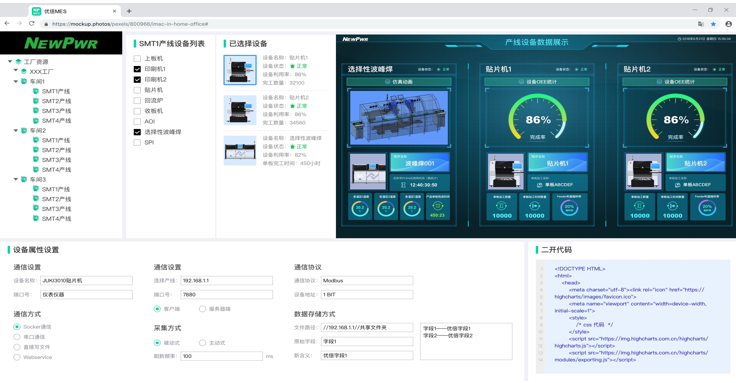Screen dimensions: 736x383
Task: Click the browser address bar URL
Action: [130, 24]
